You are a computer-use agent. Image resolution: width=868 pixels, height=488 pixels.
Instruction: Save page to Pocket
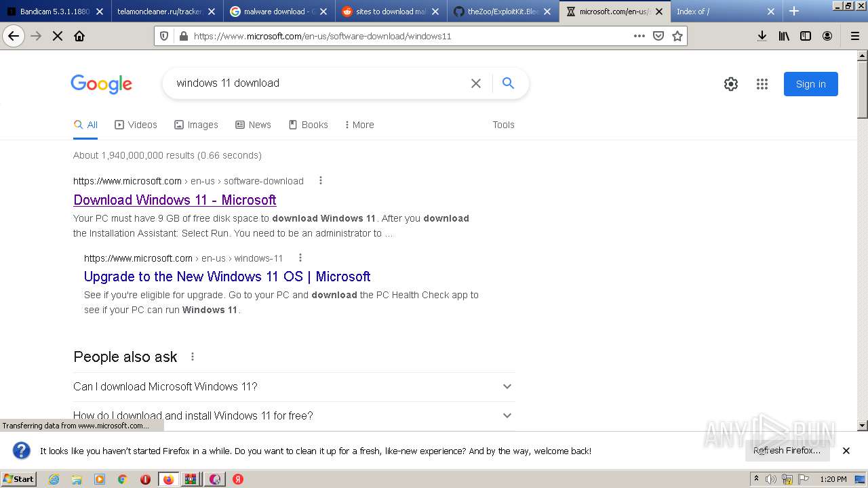(658, 36)
